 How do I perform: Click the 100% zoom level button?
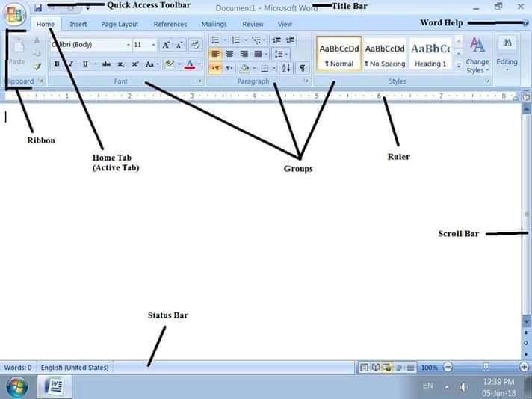click(429, 368)
